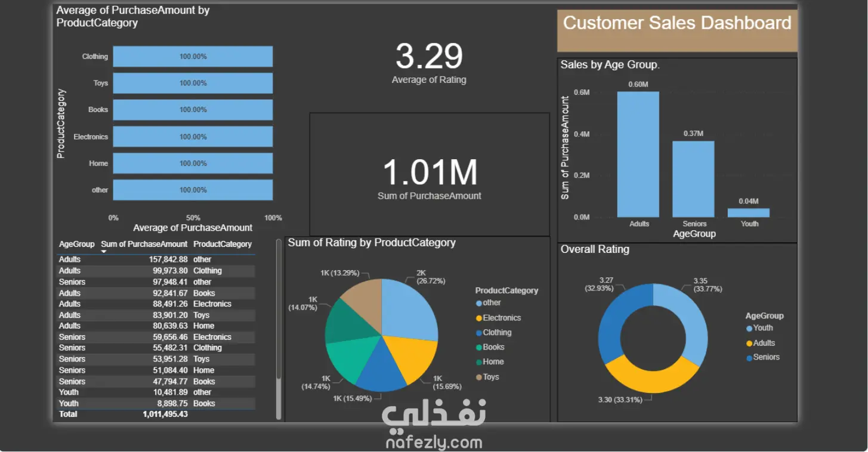Select the table value 88,491.26
Screen dimensions: 868x452
[170, 304]
